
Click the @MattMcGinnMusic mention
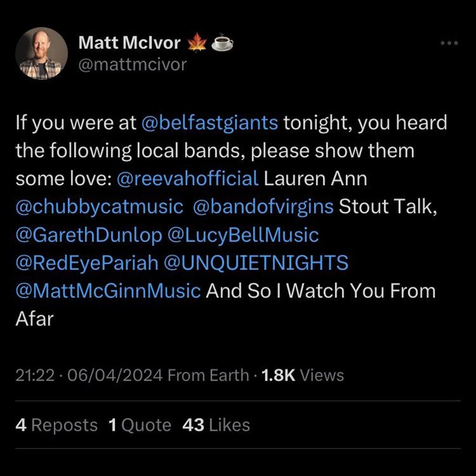(108, 291)
